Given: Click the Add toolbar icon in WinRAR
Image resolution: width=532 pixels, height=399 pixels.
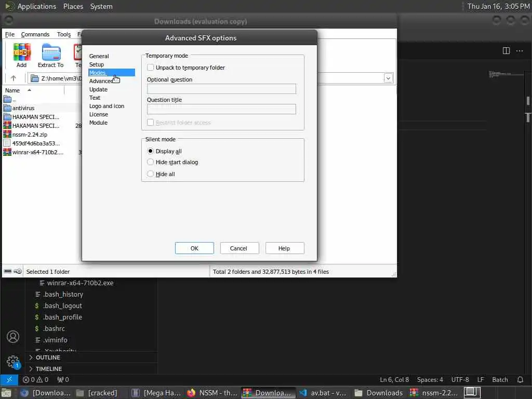Looking at the screenshot, I should 22,55.
